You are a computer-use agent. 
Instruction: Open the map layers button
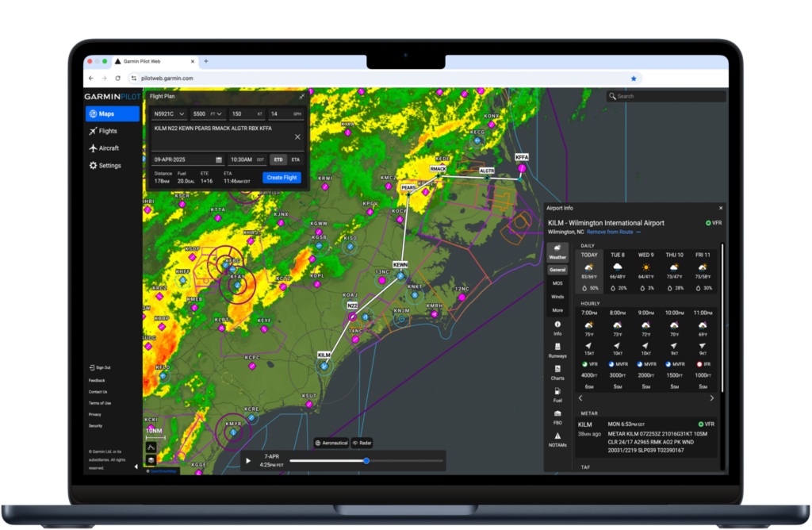151,459
